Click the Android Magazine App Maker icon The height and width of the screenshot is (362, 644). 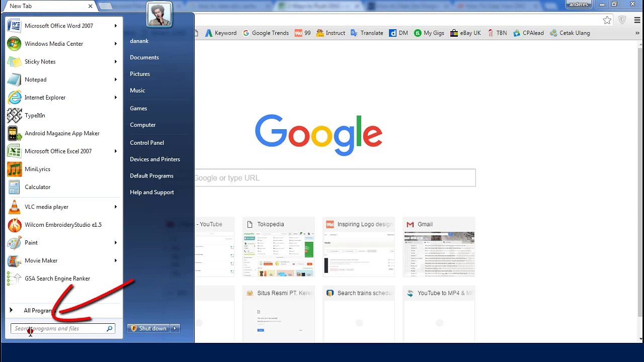pos(14,133)
